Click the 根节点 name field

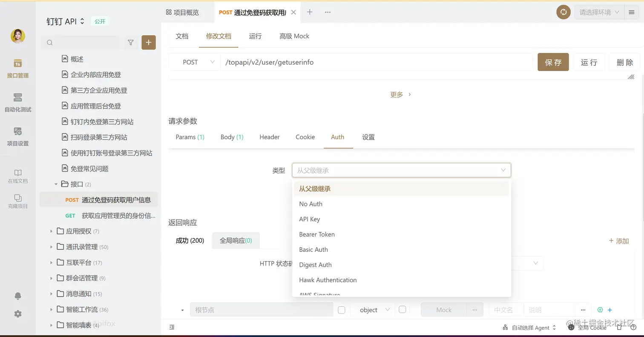pyautogui.click(x=261, y=310)
